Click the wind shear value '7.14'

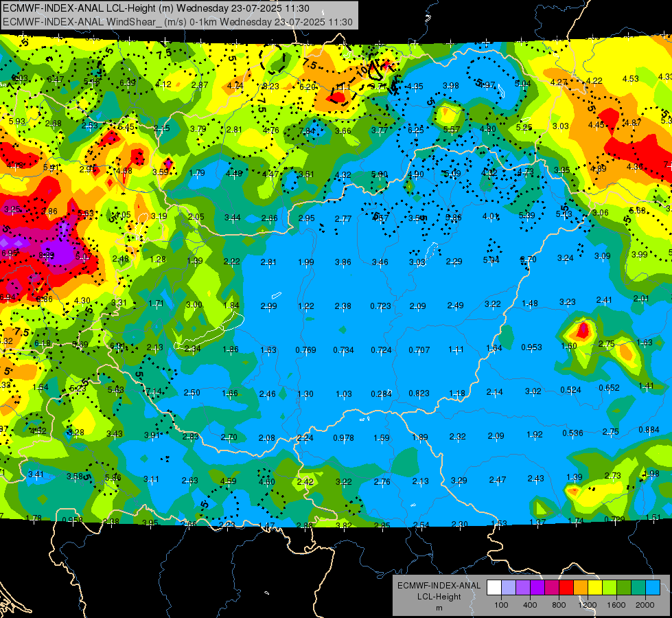coord(154,391)
